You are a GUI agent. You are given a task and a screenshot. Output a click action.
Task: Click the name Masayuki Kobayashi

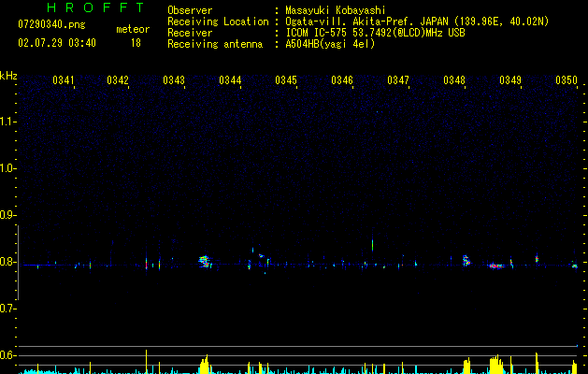tap(336, 10)
